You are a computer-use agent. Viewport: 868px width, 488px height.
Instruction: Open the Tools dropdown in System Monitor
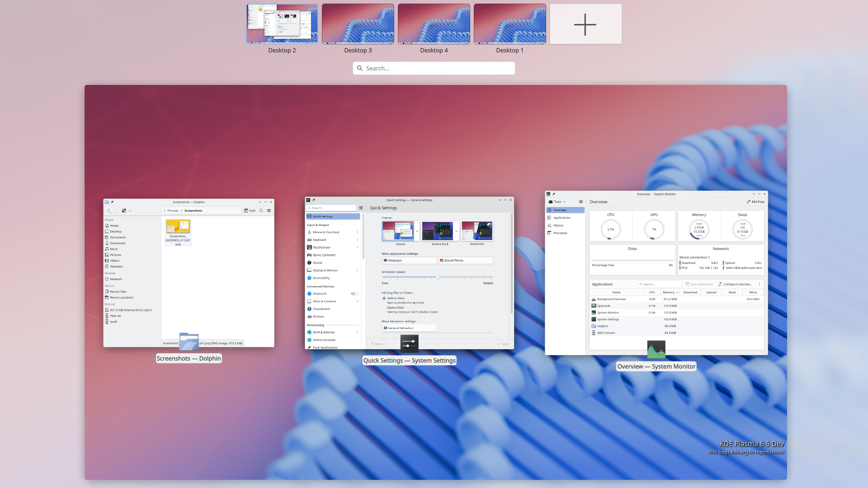click(557, 202)
